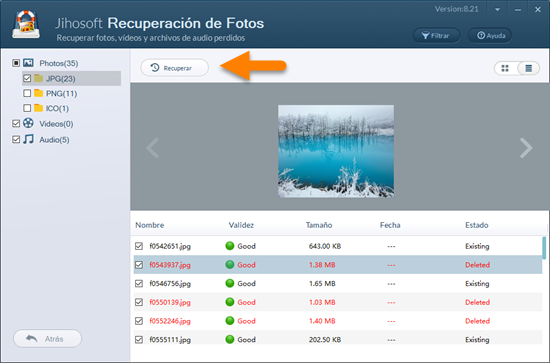The height and width of the screenshot is (363, 550).
Task: Click the Jihosoft app logo
Action: tap(26, 24)
